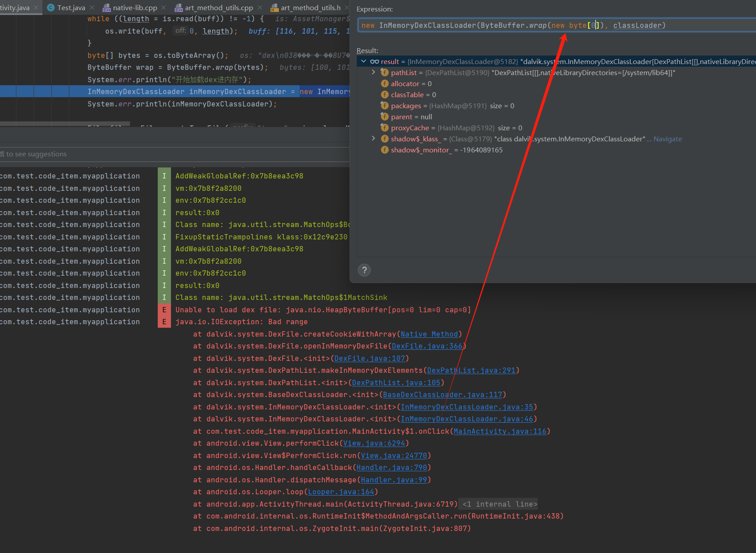This screenshot has width=756, height=553.
Task: Click the header file icon on art_method_utils.h tab
Action: (274, 8)
